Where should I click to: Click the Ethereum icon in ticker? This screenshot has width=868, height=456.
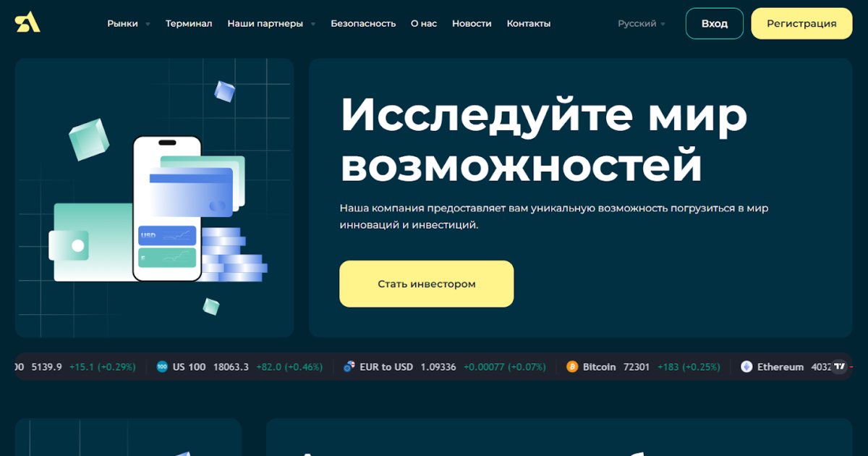[746, 367]
